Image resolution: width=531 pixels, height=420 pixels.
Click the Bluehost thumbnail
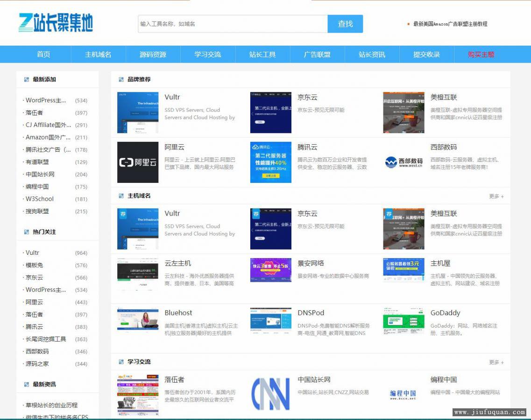coord(138,321)
